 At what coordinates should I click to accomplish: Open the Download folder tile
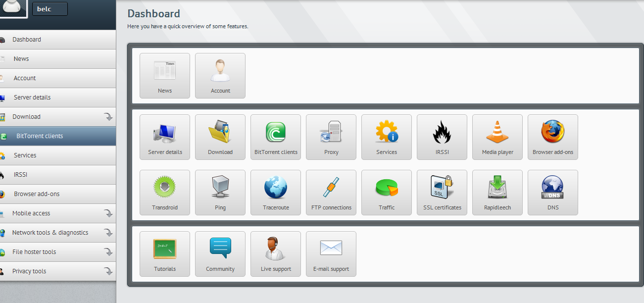click(220, 137)
